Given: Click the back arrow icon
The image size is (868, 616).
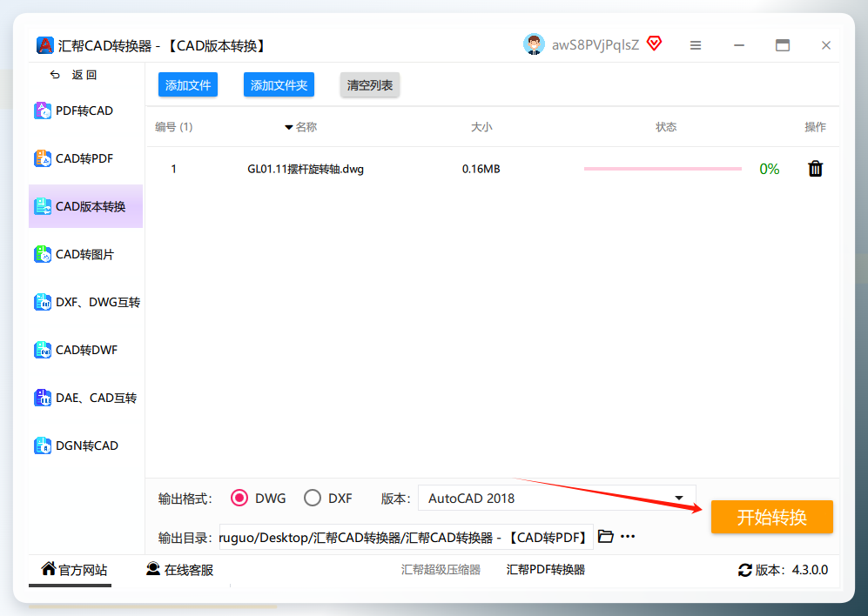Looking at the screenshot, I should coord(55,75).
